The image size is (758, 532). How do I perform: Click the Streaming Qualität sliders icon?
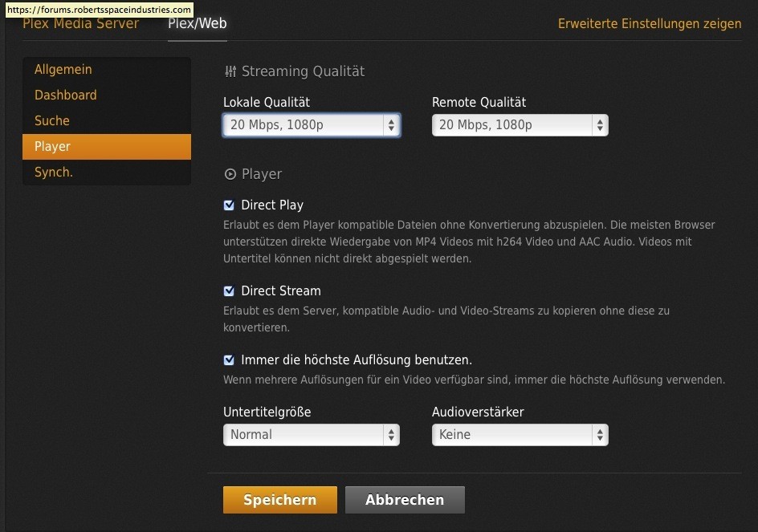click(x=230, y=71)
